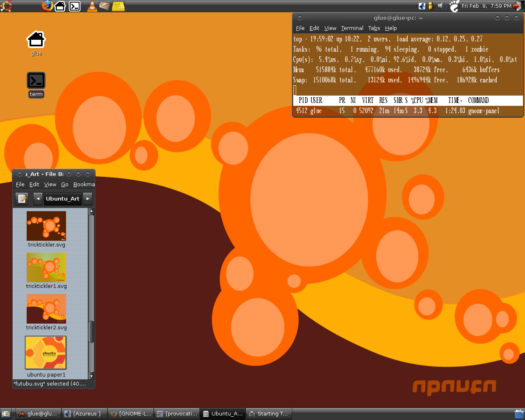Image resolution: width=525 pixels, height=420 pixels.
Task: Click the PID USER header row
Action: point(408,100)
